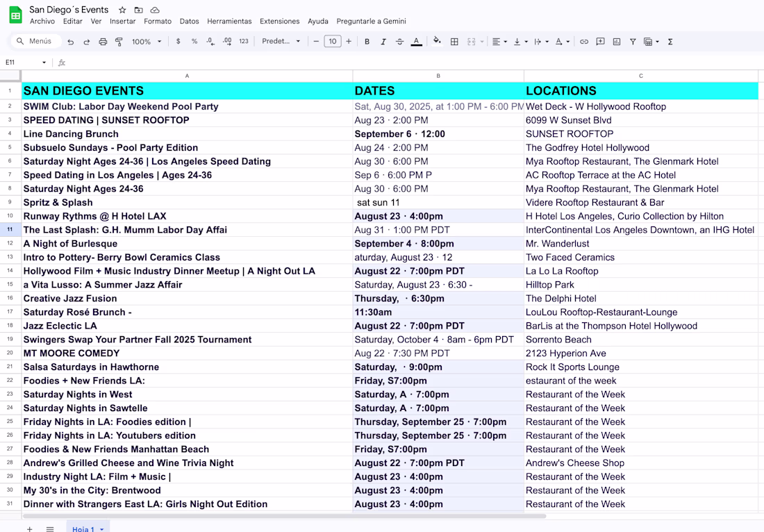Format as percent

[194, 42]
